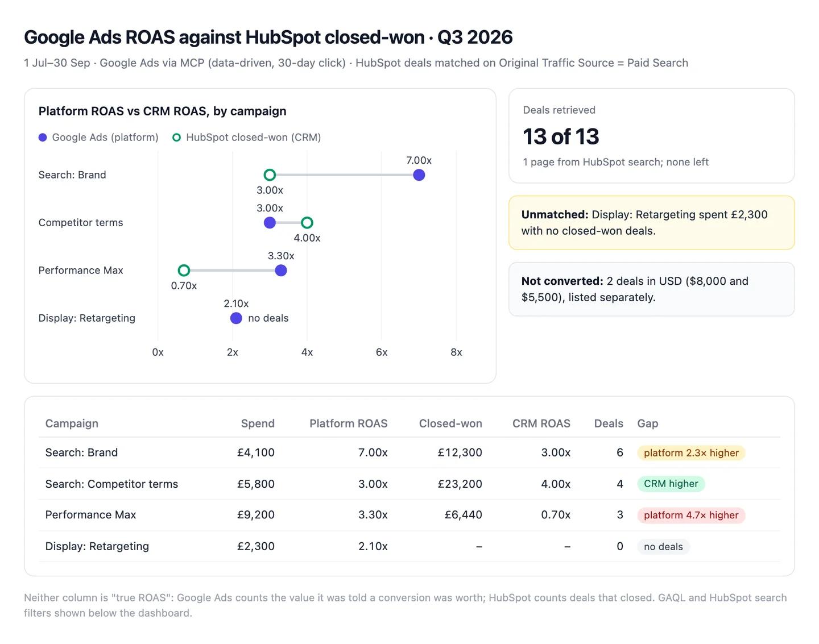Click the "platform 2.3× higher" gap badge

pyautogui.click(x=691, y=453)
